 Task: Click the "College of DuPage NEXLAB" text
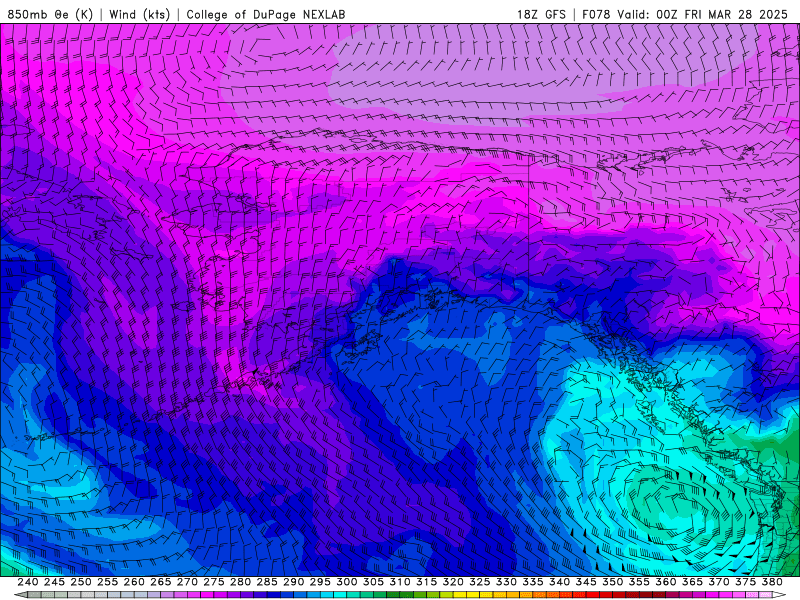(266, 14)
